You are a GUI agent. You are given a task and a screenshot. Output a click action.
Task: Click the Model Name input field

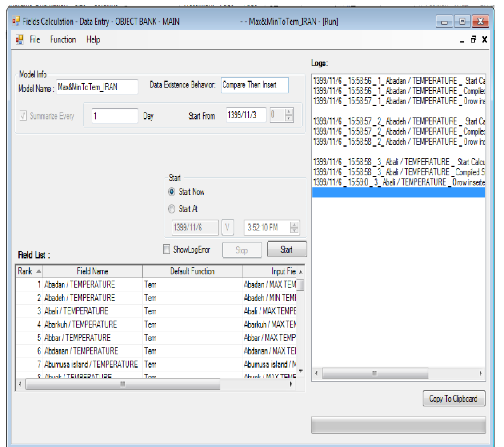coord(96,87)
